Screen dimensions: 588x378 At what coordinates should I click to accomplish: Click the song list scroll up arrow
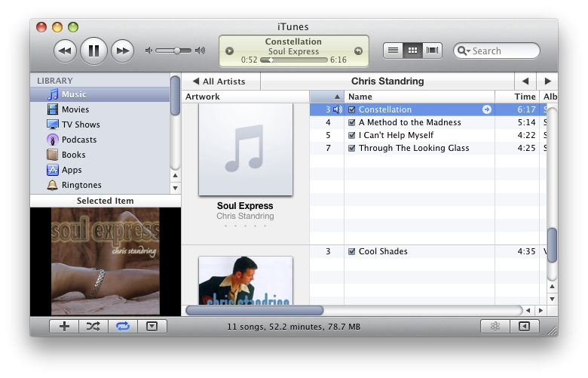pyautogui.click(x=552, y=287)
